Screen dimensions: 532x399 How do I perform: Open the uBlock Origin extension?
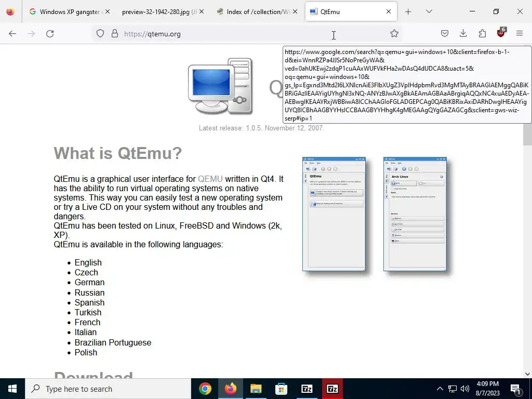click(x=501, y=33)
